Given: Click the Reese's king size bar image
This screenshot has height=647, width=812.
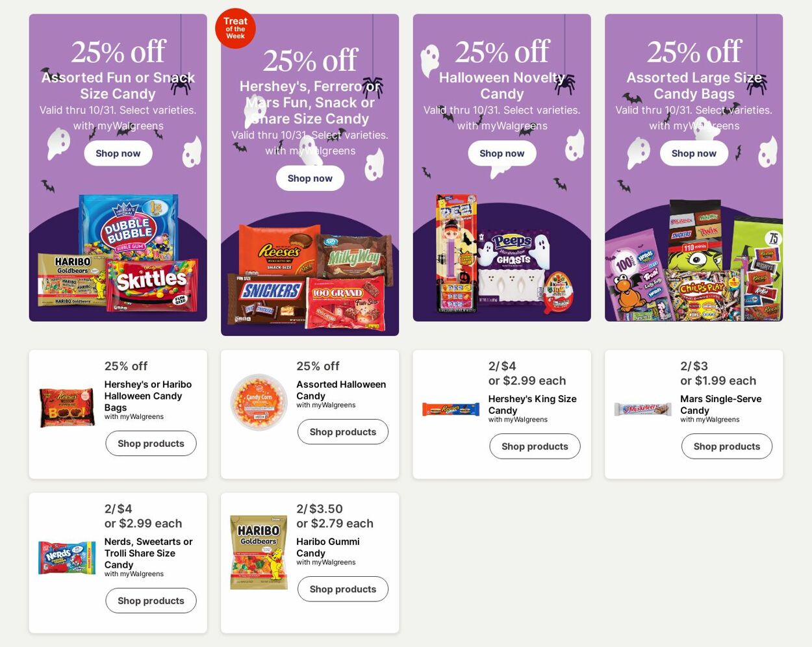Looking at the screenshot, I should (x=451, y=409).
